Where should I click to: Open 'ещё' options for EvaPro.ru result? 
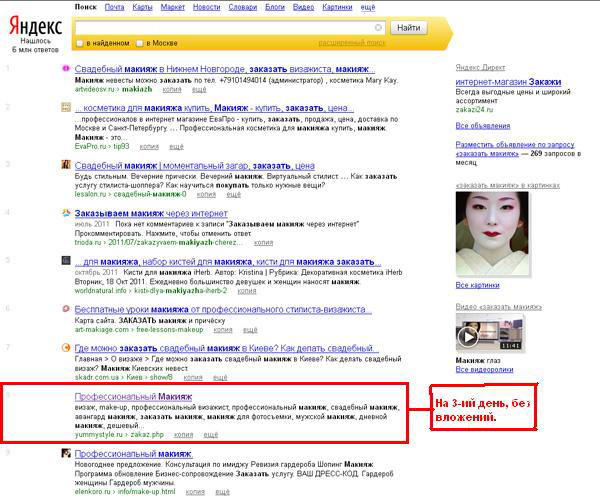pyautogui.click(x=176, y=147)
